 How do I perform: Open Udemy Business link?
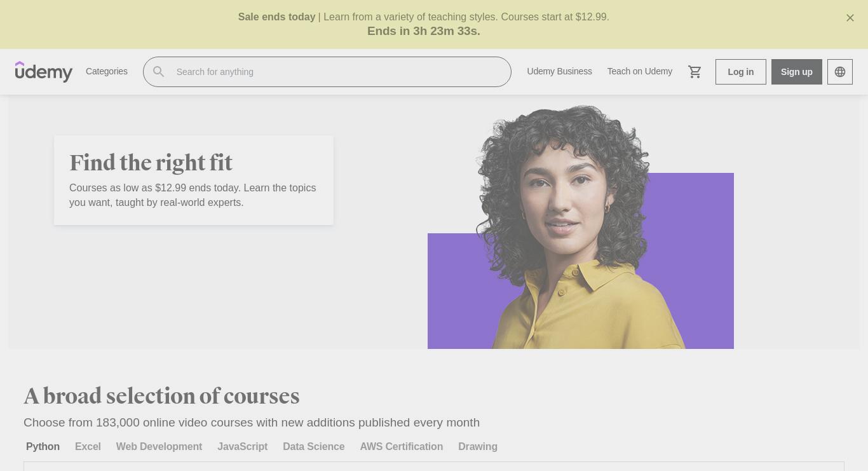click(x=559, y=71)
